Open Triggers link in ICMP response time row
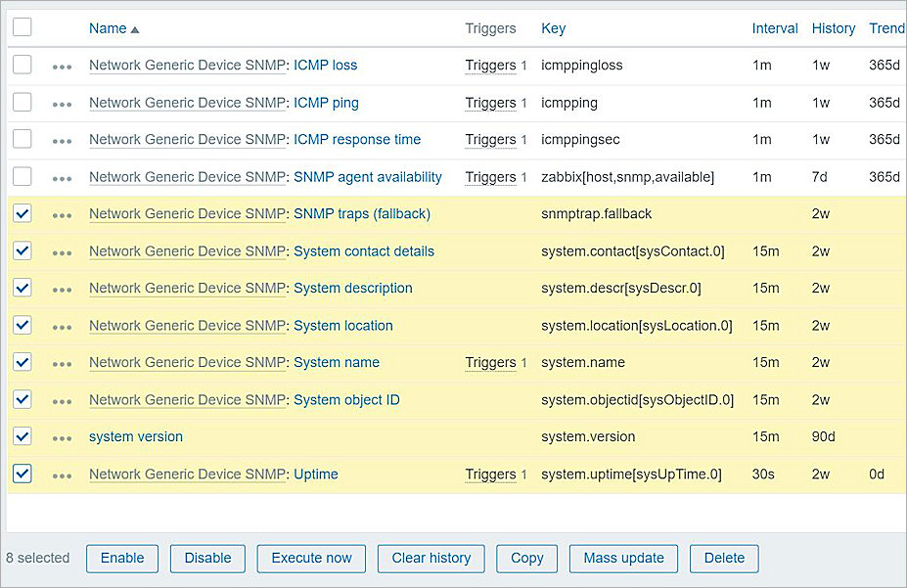Screen dimensions: 907x588 (490, 140)
